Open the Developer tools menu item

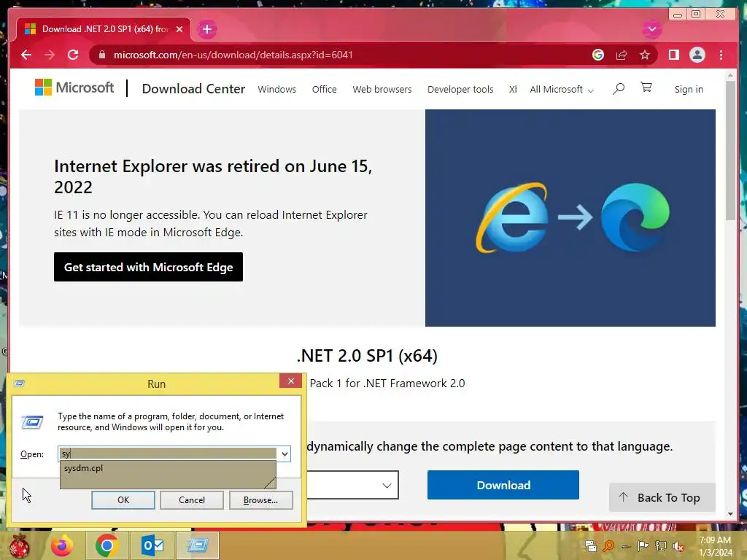coord(460,89)
